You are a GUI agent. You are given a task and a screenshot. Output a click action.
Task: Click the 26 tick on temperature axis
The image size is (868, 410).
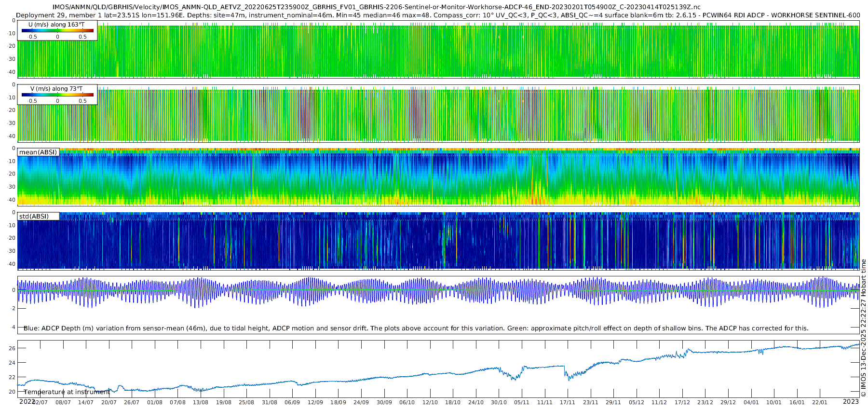click(x=13, y=348)
